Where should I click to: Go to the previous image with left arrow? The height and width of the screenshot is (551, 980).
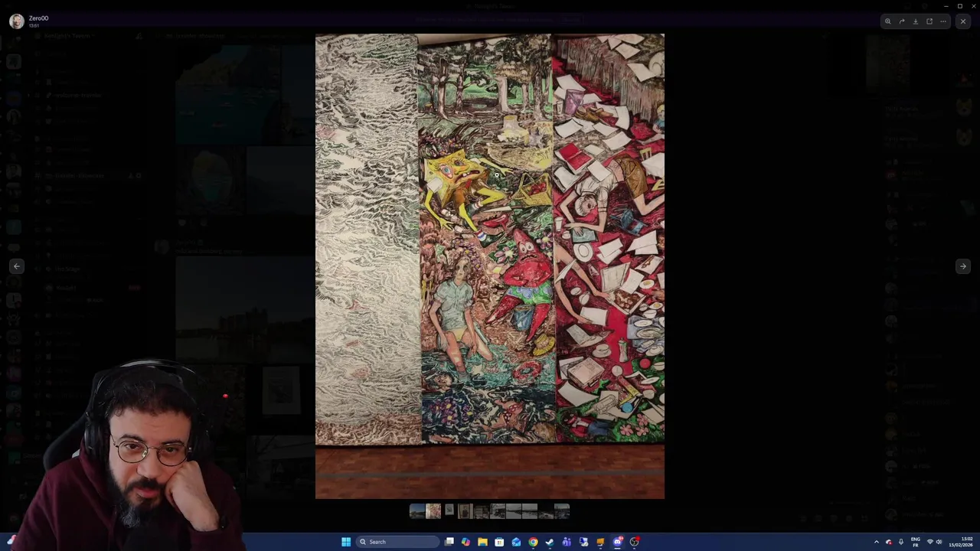17,266
